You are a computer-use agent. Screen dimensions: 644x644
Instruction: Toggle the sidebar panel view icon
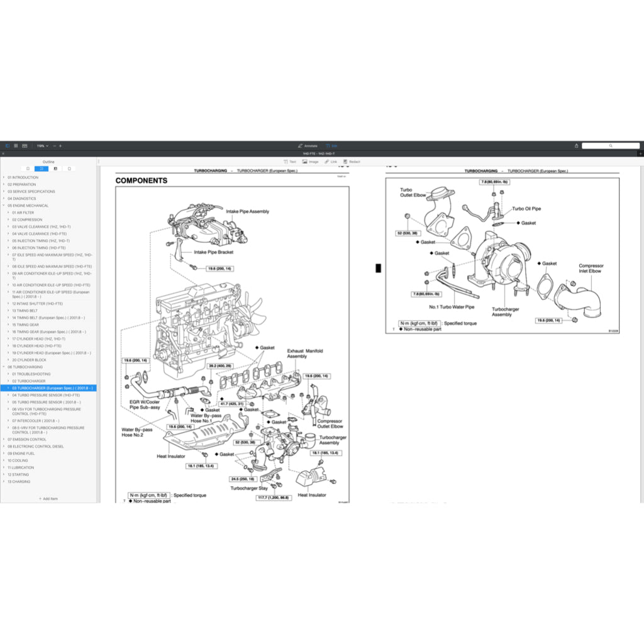click(8, 146)
